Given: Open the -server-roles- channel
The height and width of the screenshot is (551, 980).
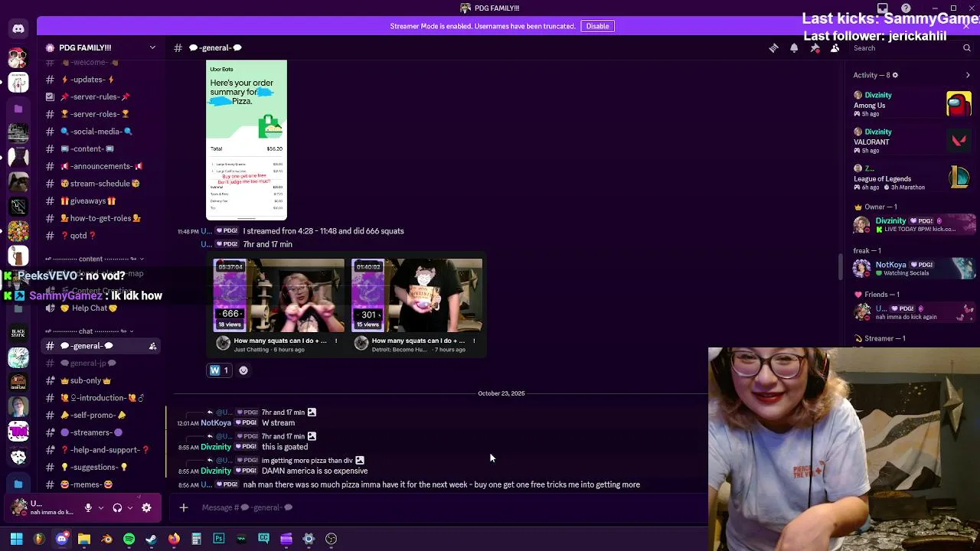Looking at the screenshot, I should (x=101, y=114).
